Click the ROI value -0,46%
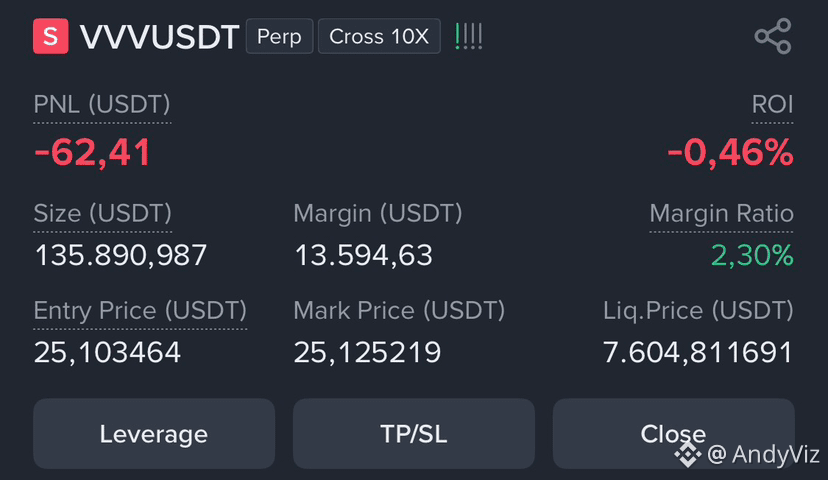The image size is (828, 480). 730,153
